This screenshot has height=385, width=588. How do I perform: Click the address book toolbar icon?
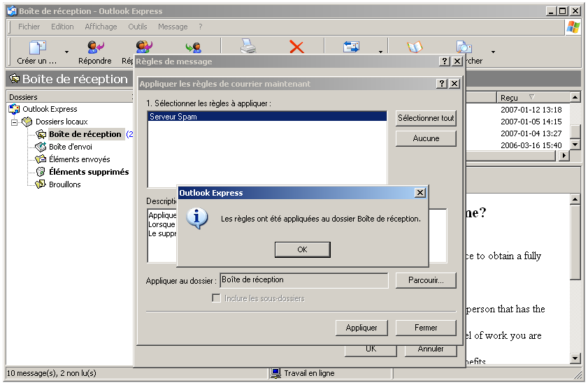pos(415,47)
